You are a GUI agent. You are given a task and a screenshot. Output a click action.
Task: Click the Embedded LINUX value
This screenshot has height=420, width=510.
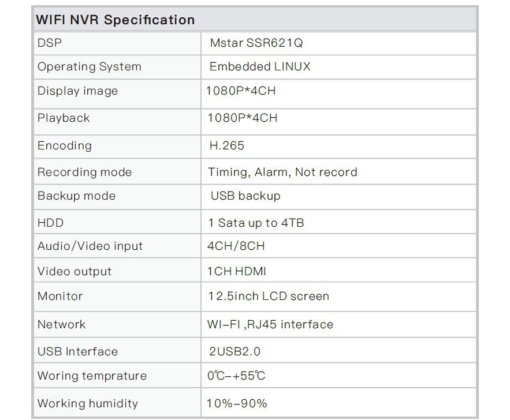coord(260,66)
